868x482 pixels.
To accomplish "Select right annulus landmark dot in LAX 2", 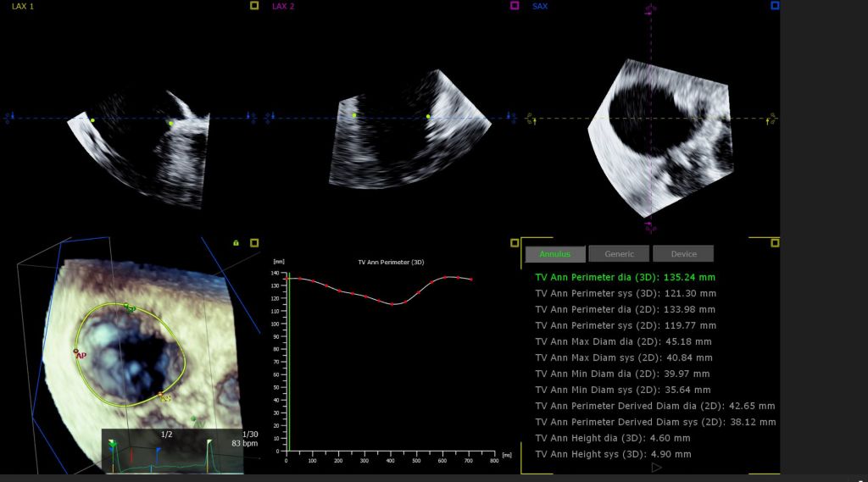I will point(428,116).
